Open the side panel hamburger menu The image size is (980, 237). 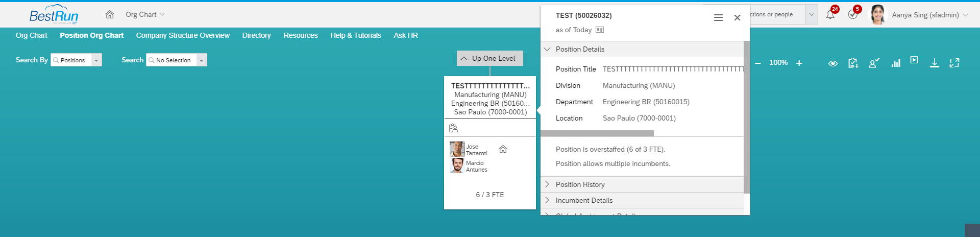(718, 18)
